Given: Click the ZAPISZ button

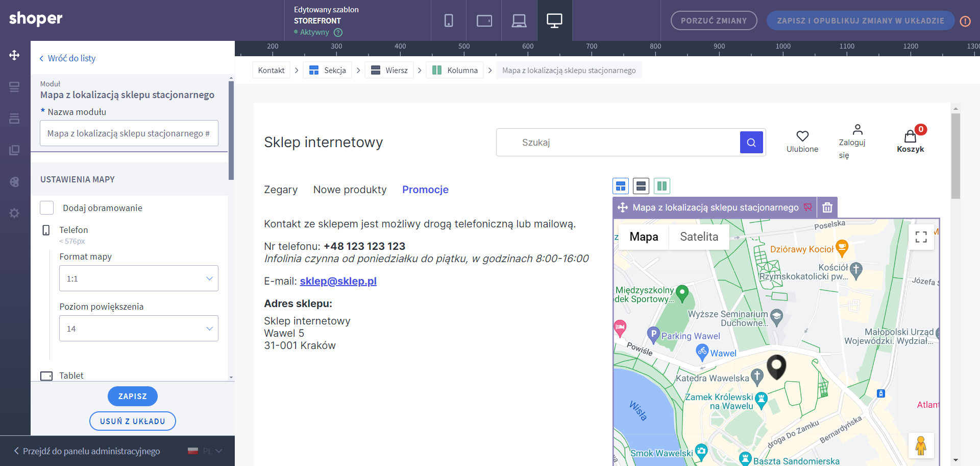Looking at the screenshot, I should click(133, 397).
